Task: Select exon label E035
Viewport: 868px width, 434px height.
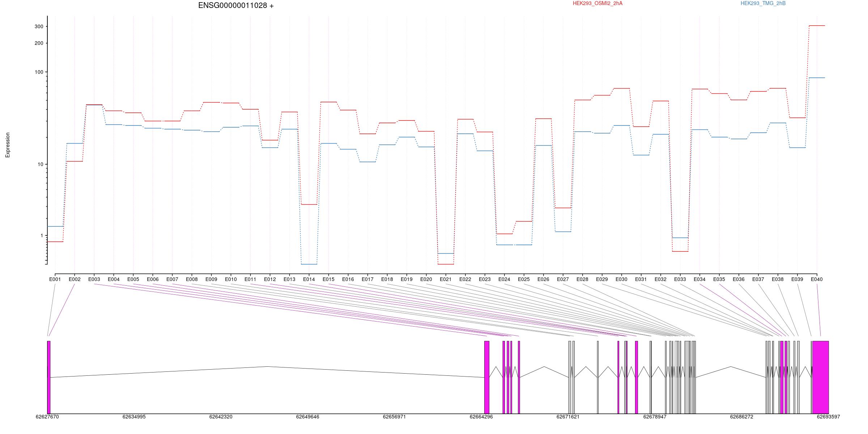Action: coord(719,279)
